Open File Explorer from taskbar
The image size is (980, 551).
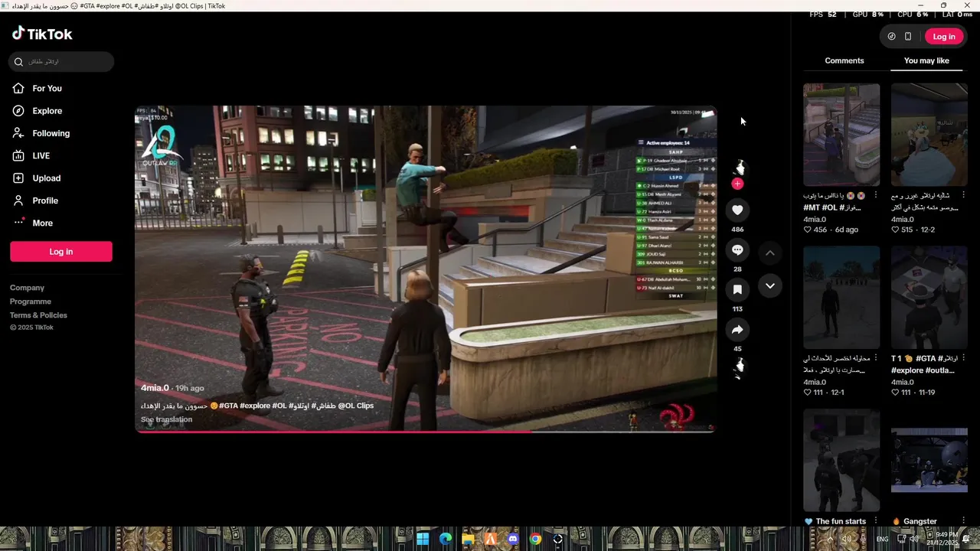[468, 539]
